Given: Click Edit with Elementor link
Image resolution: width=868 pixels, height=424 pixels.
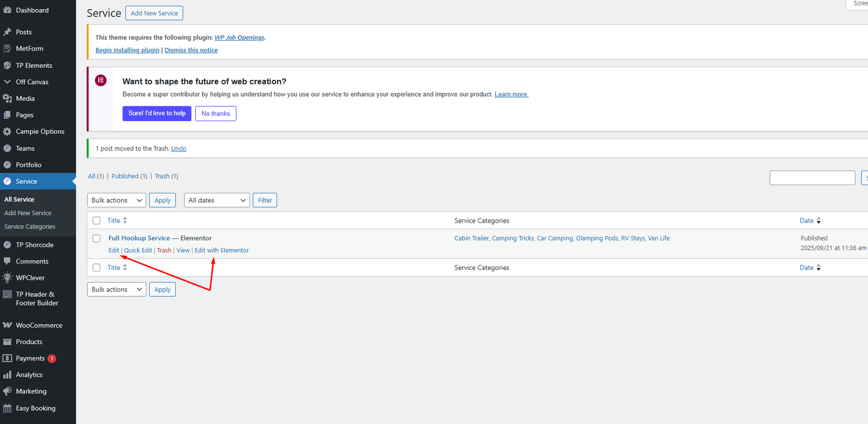Looking at the screenshot, I should (221, 250).
